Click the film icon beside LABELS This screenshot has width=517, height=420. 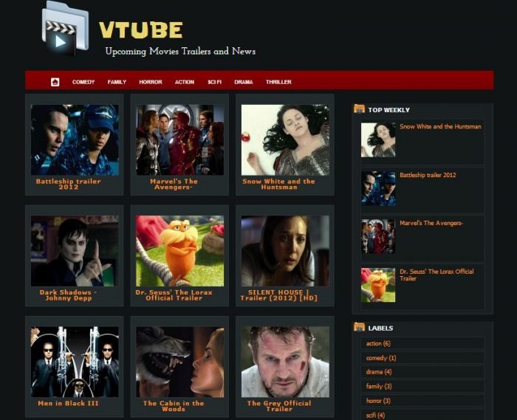pyautogui.click(x=359, y=327)
